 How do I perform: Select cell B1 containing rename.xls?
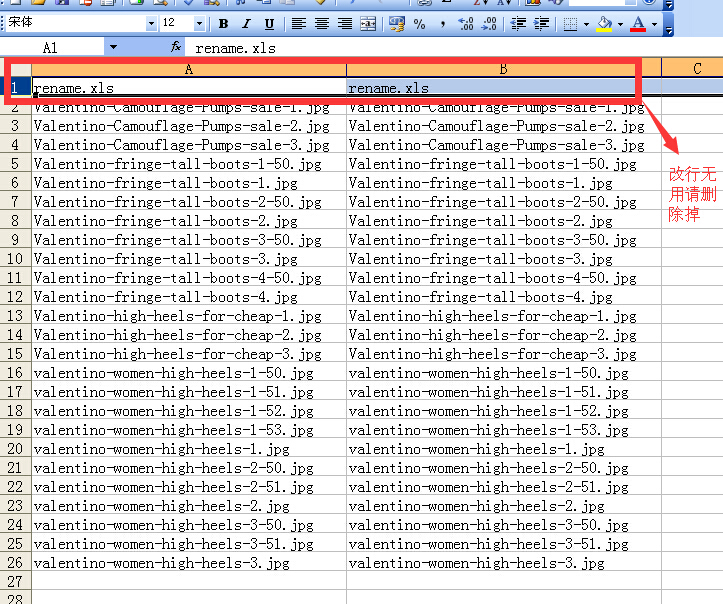504,88
